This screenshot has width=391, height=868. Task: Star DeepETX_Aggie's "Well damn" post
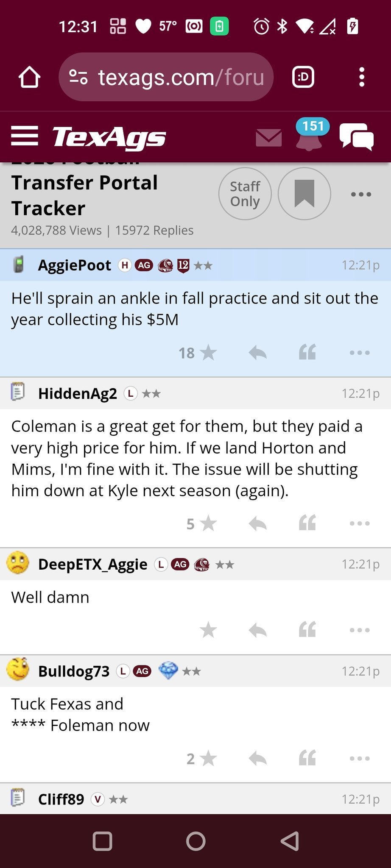[x=208, y=630]
